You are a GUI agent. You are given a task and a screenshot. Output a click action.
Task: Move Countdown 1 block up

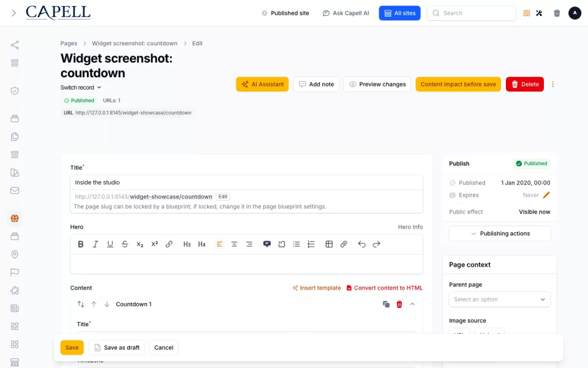pos(94,304)
